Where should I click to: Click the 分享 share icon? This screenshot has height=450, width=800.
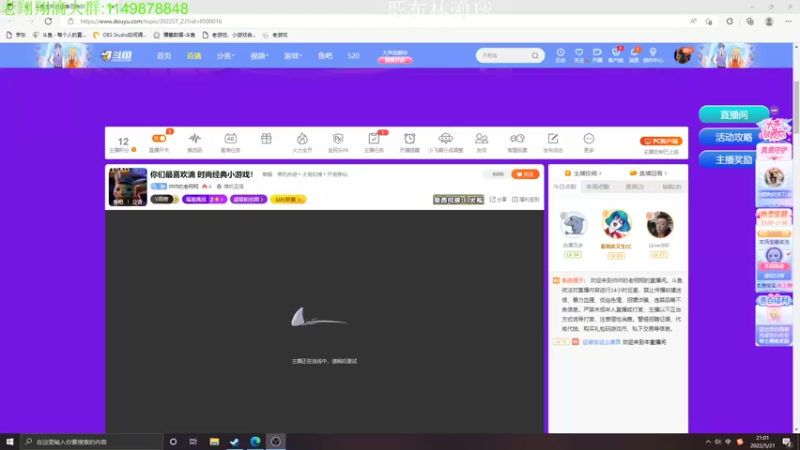coord(498,199)
